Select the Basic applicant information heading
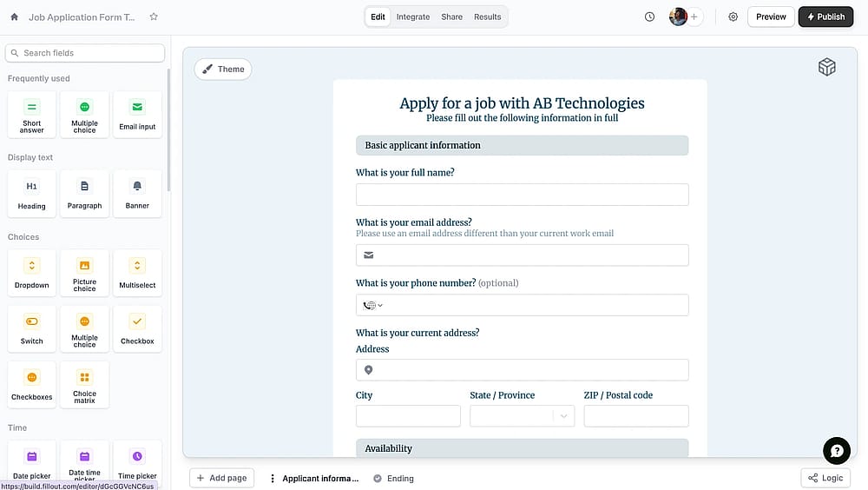868x490 pixels. click(522, 145)
